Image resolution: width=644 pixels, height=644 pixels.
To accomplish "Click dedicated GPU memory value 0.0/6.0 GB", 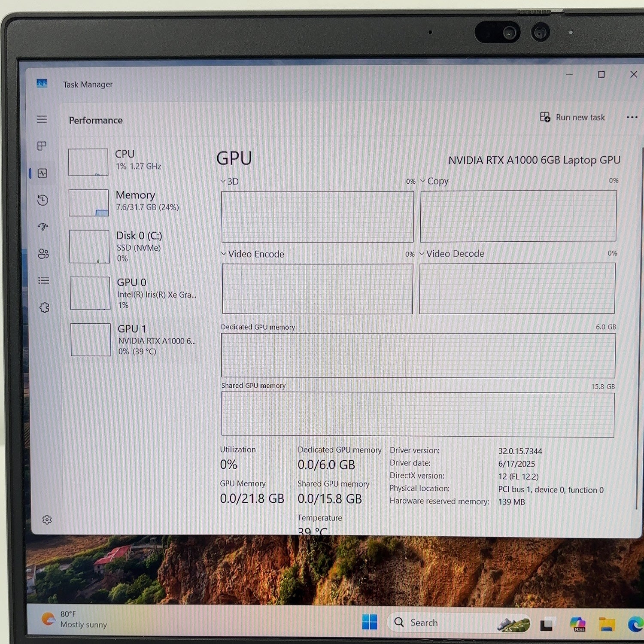I will click(326, 465).
